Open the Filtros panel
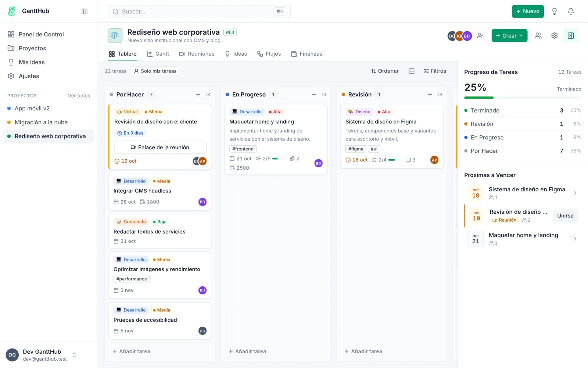This screenshot has width=588, height=368. (x=435, y=71)
